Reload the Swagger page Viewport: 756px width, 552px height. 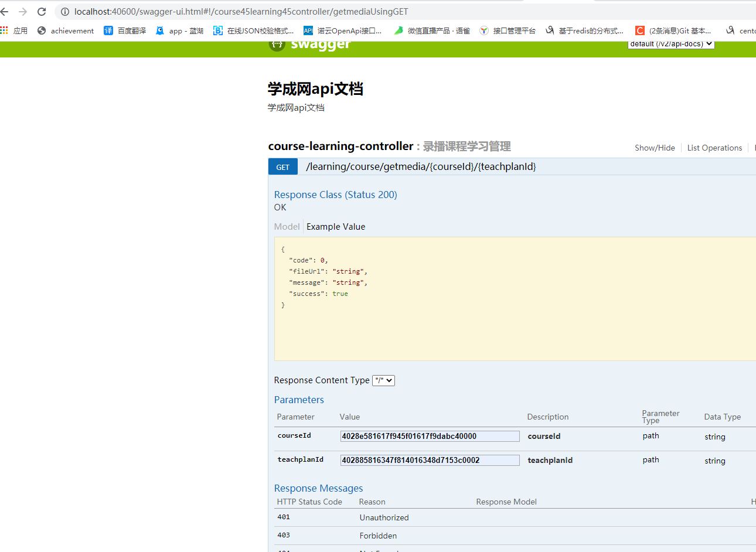click(x=42, y=12)
